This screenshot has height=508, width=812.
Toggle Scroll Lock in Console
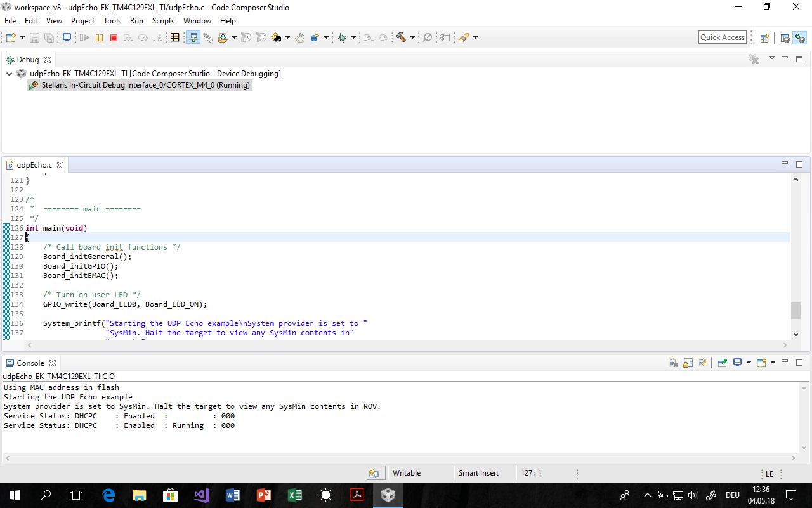(688, 363)
